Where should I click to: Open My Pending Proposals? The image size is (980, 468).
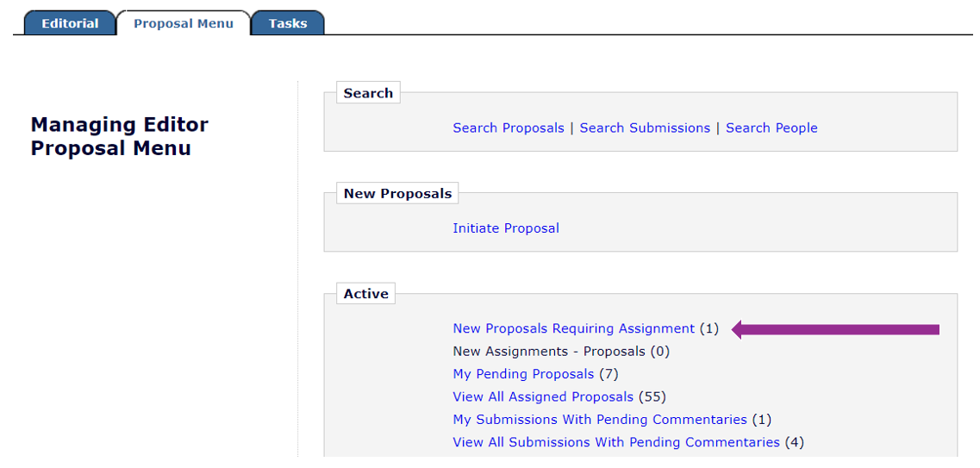(x=523, y=374)
